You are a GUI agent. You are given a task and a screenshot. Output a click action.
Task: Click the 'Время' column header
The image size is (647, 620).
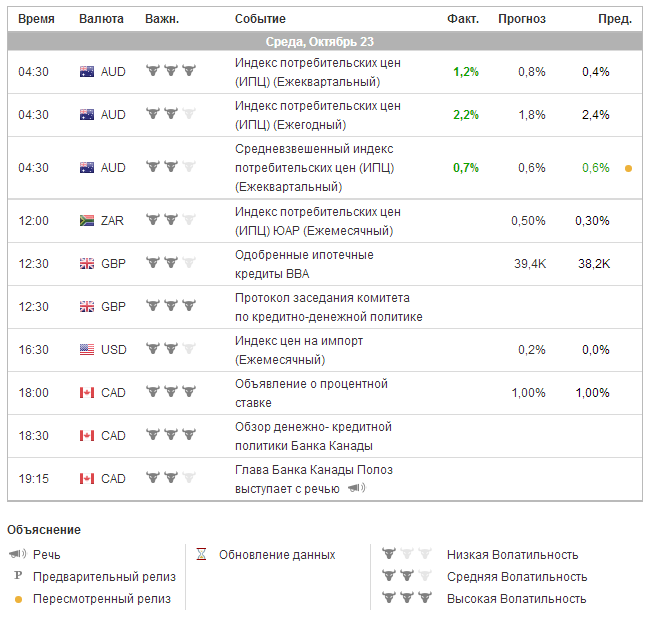37,19
